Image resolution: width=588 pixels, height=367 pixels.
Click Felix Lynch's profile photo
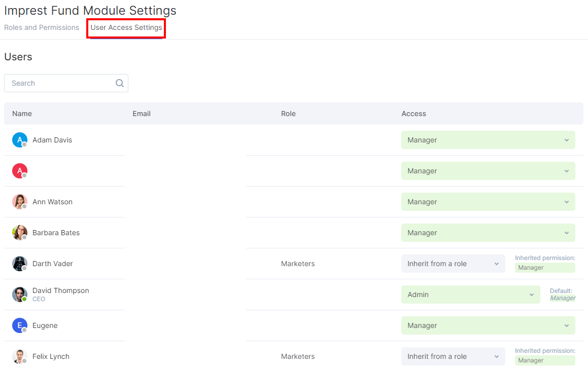[x=19, y=356]
